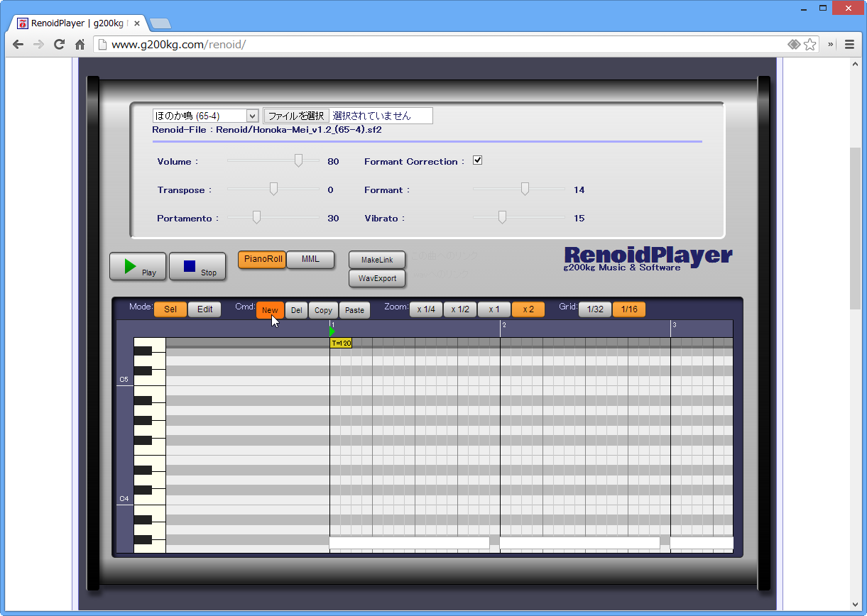Click the RenoidPlayer browser tab
This screenshot has width=867, height=616.
(78, 23)
